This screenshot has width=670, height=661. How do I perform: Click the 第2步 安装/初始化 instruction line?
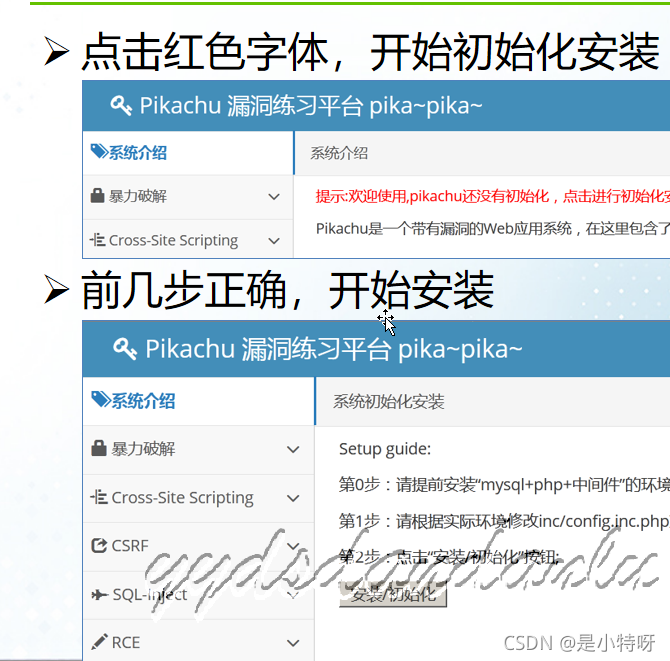coord(449,557)
